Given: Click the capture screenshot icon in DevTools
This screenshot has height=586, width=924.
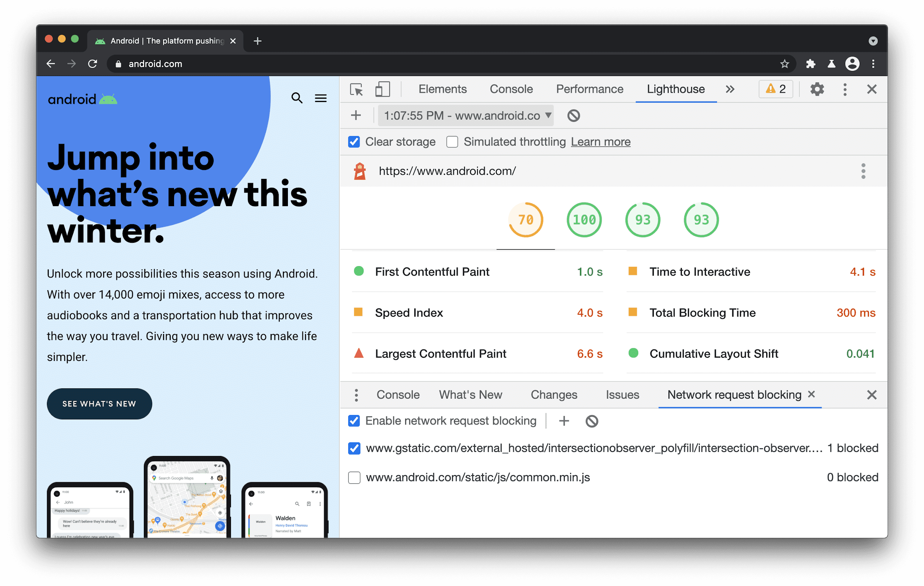Looking at the screenshot, I should (383, 88).
